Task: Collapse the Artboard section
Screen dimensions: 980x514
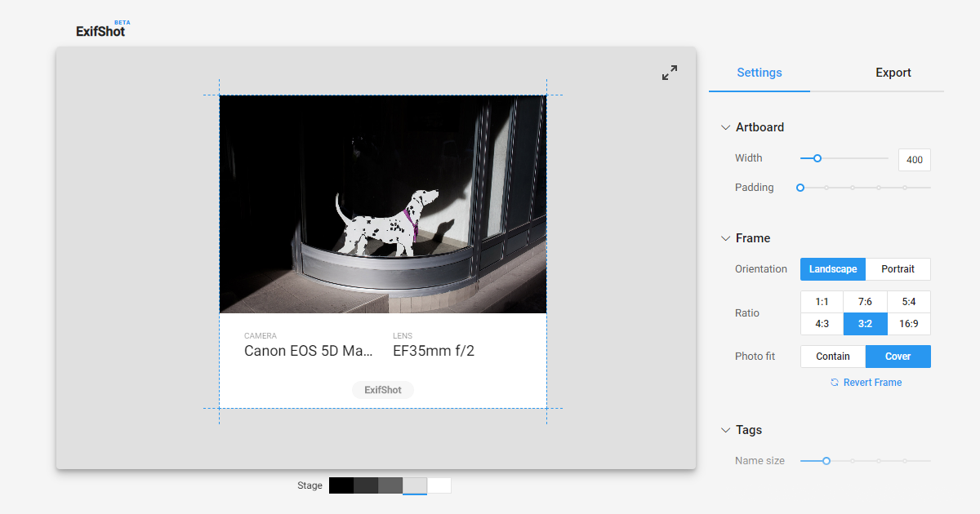Action: tap(725, 127)
